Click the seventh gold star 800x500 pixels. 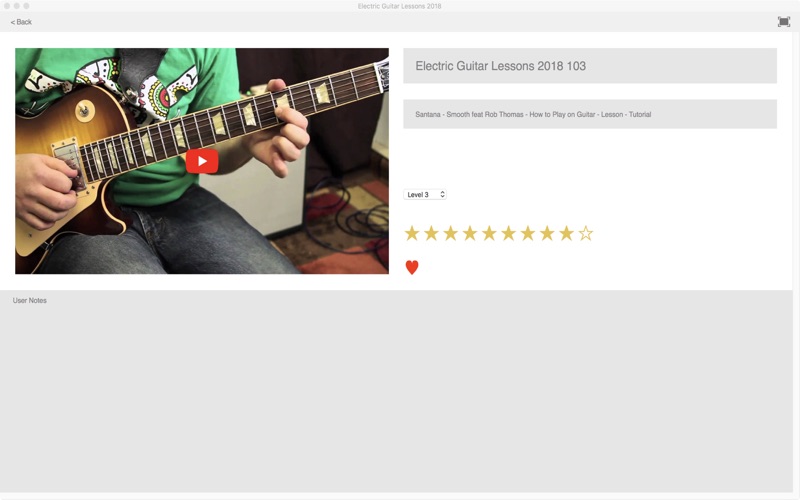[x=528, y=234]
